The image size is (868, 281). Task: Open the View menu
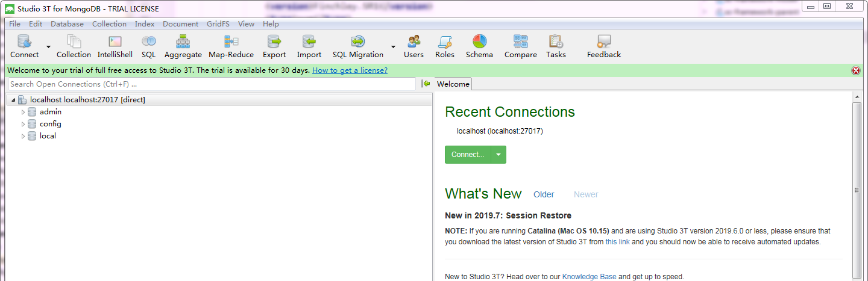246,24
